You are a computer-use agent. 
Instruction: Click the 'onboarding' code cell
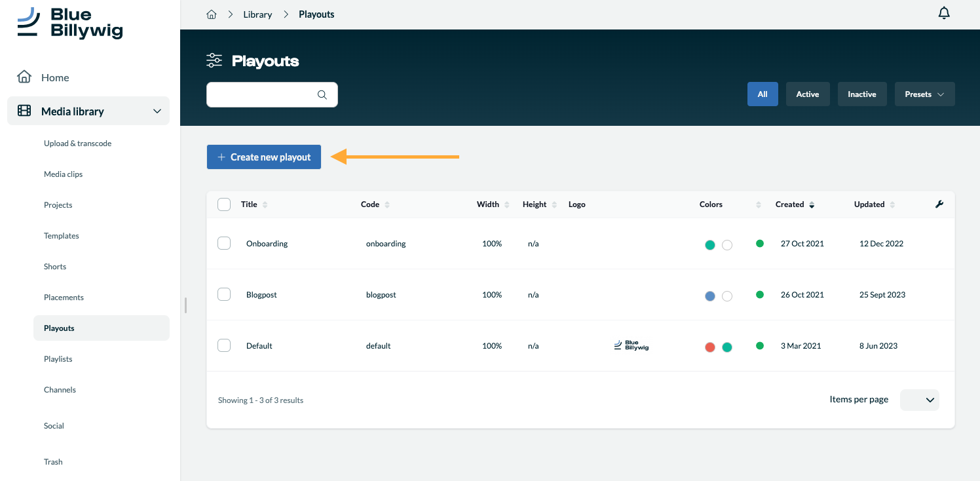[x=386, y=244]
